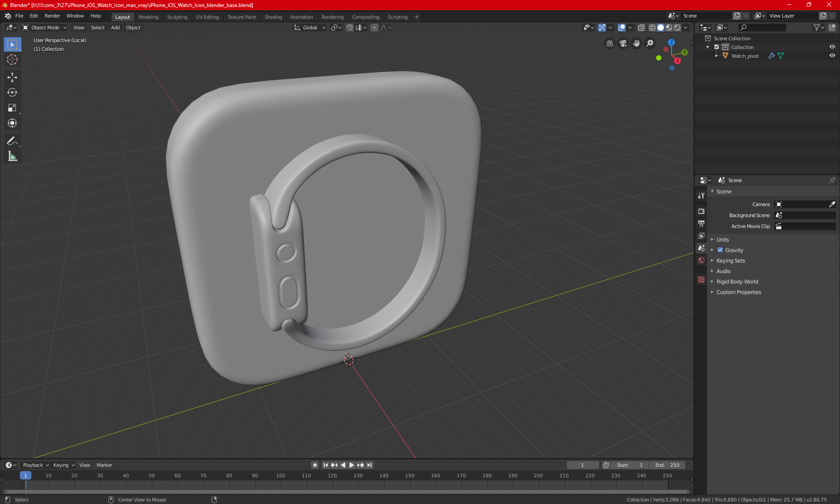840x504 pixels.
Task: Click the outliner search field
Action: tap(762, 28)
